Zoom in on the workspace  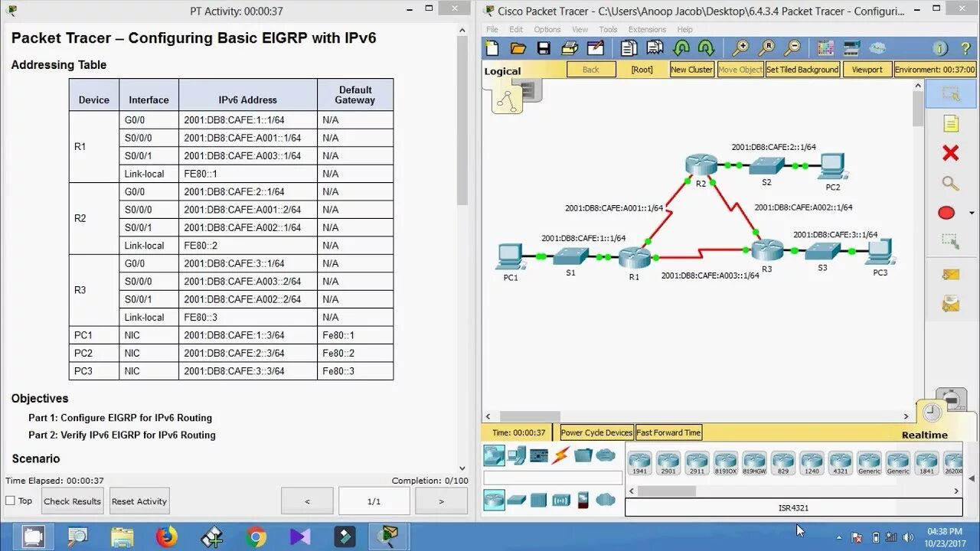click(740, 48)
